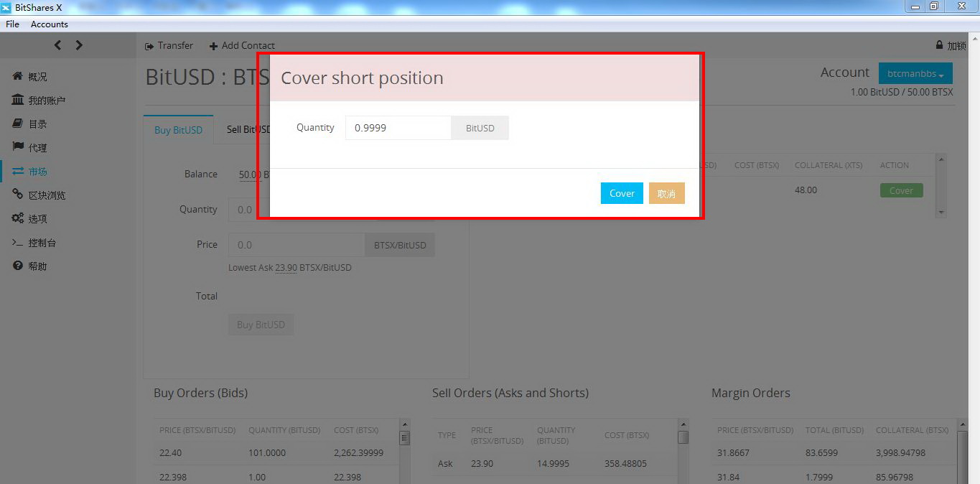The image size is (980, 484).
Task: Click the down arrow of the short positions scrollbar
Action: click(941, 213)
